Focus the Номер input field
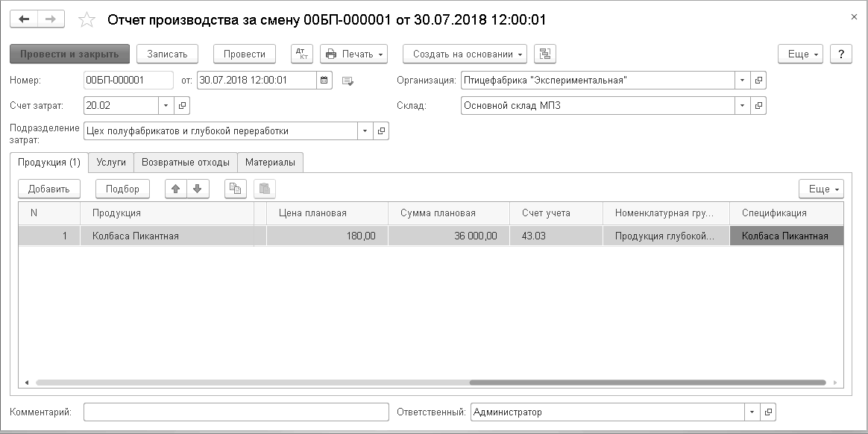Screen dimensions: 868x434 (x=128, y=81)
